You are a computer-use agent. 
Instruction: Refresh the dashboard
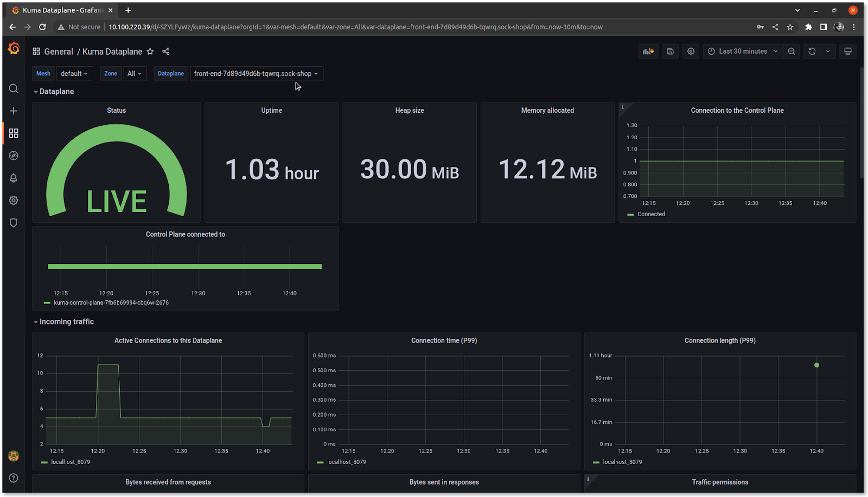(x=812, y=51)
